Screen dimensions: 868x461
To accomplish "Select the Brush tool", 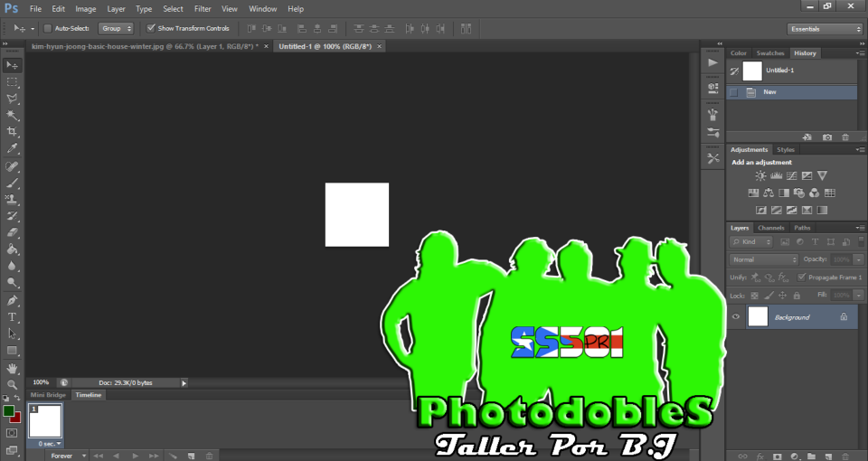I will [12, 183].
